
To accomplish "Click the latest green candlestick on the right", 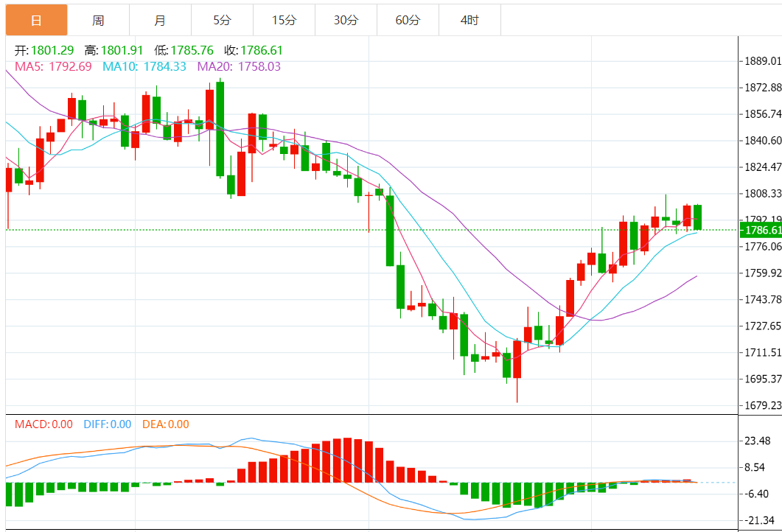I will pyautogui.click(x=697, y=217).
